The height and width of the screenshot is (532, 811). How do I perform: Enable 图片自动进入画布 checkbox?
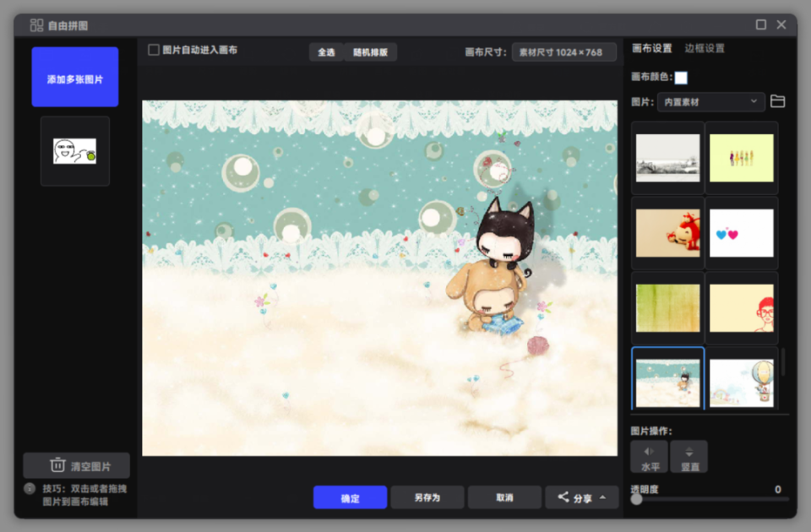pyautogui.click(x=154, y=50)
